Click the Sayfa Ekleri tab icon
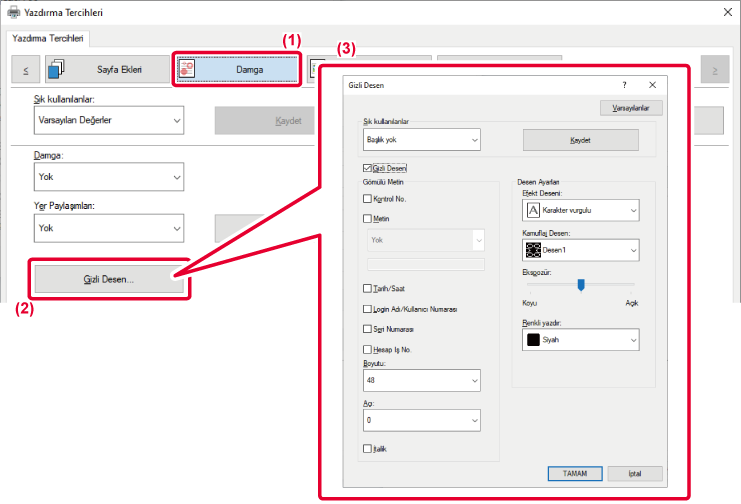Image resolution: width=741 pixels, height=504 pixels. pos(56,70)
